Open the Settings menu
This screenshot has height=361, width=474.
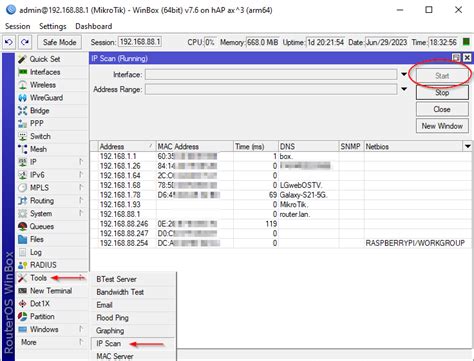tap(53, 26)
